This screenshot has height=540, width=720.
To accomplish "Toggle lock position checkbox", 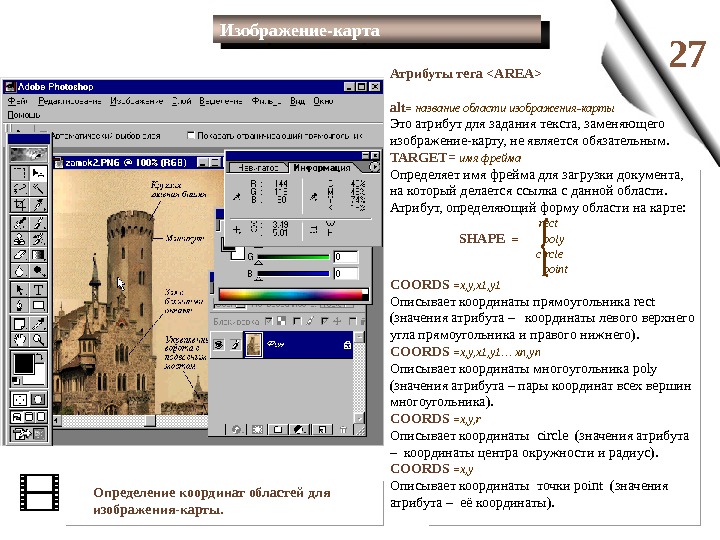I will [325, 321].
